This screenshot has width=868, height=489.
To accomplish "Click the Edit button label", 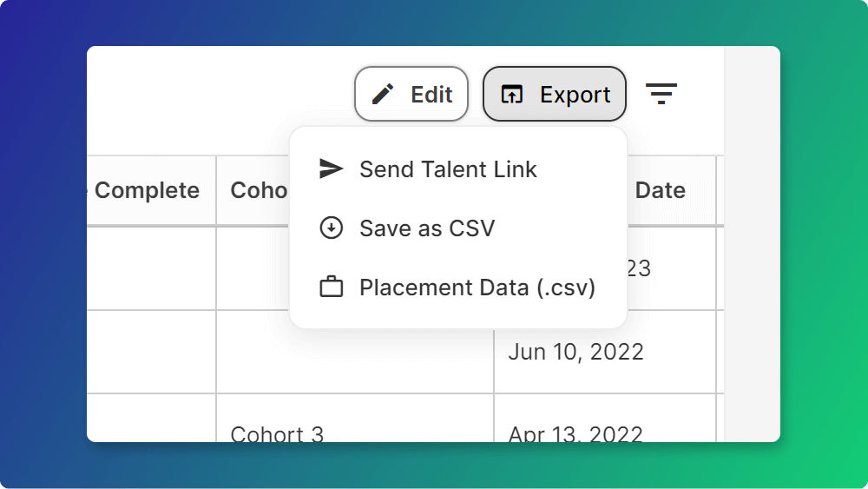I will (x=431, y=94).
